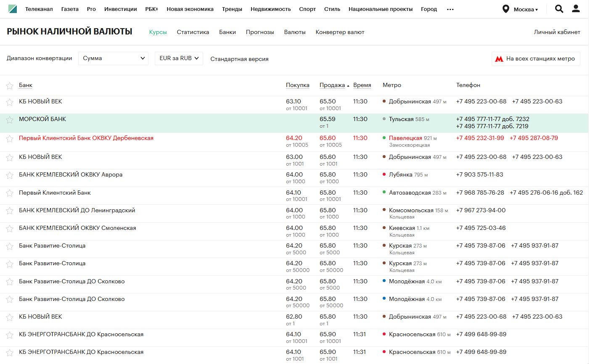This screenshot has height=364, width=590.
Task: Go to the Инвестиции section
Action: [121, 9]
